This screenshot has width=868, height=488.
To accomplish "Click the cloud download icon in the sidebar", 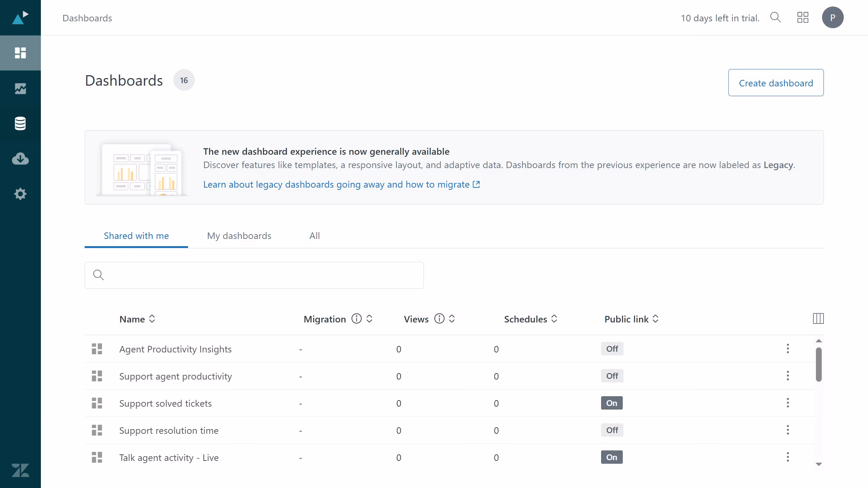I will click(20, 159).
